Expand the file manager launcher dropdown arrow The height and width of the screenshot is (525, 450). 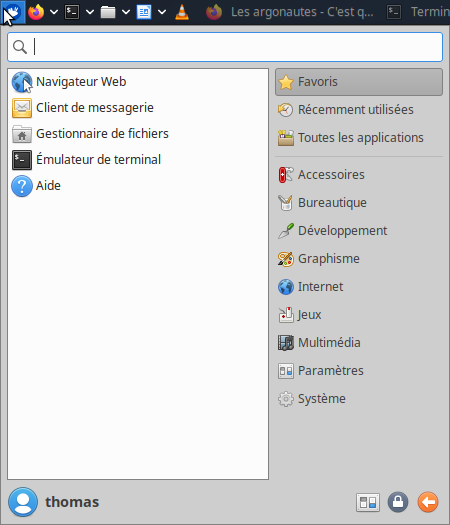click(126, 12)
